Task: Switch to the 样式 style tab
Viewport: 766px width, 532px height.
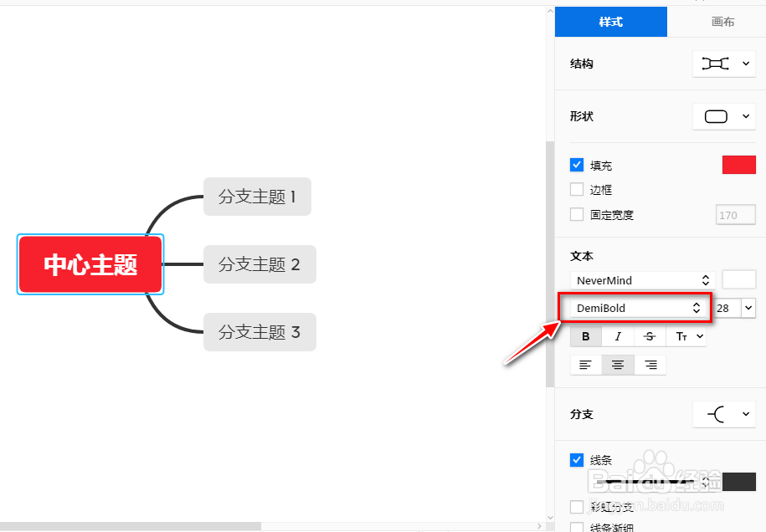Action: click(x=610, y=22)
